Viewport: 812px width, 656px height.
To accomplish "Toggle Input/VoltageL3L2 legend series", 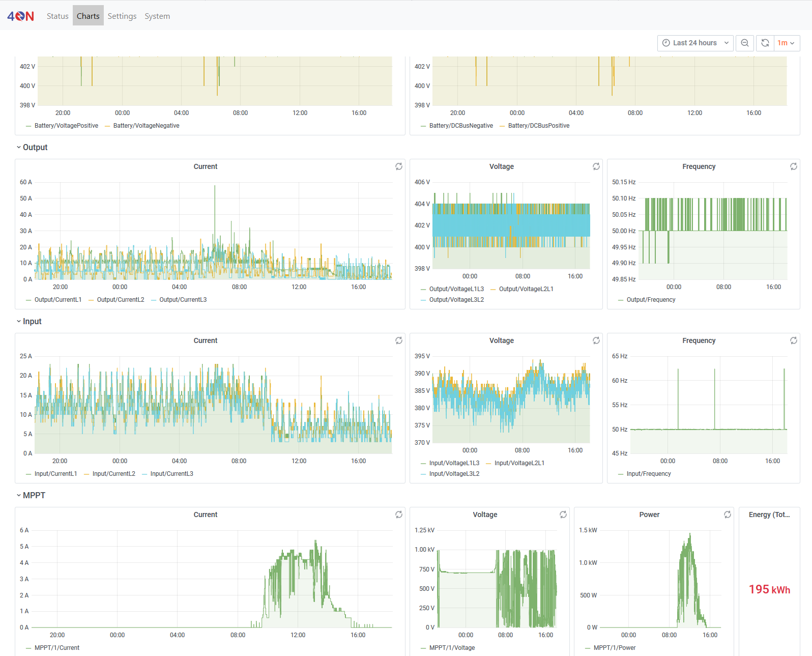I will click(x=454, y=474).
